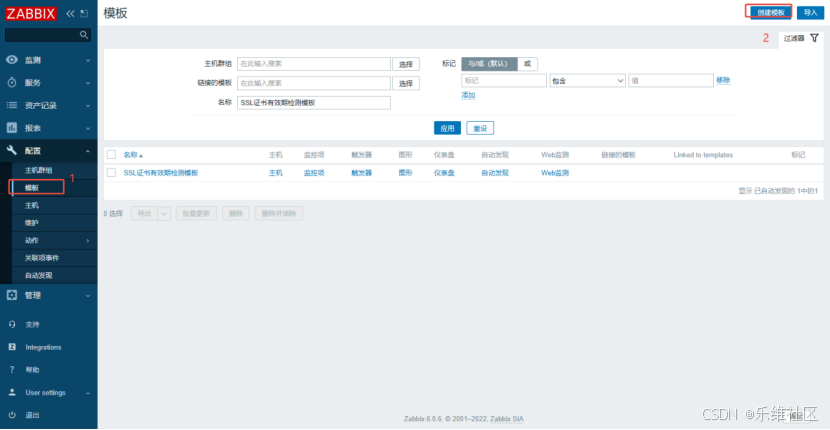Open the 导出 dropdown arrow

coord(164,213)
